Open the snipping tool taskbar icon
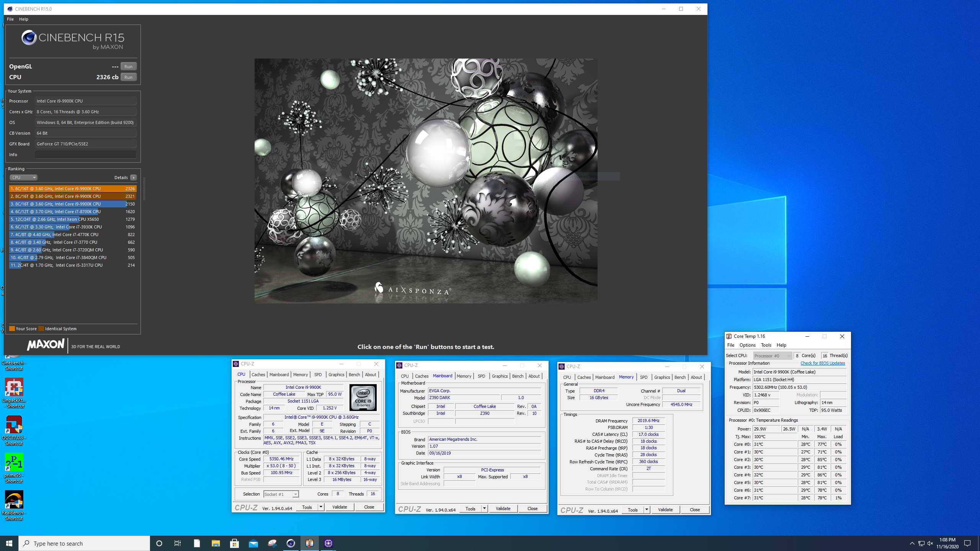This screenshot has width=980, height=551. (272, 543)
